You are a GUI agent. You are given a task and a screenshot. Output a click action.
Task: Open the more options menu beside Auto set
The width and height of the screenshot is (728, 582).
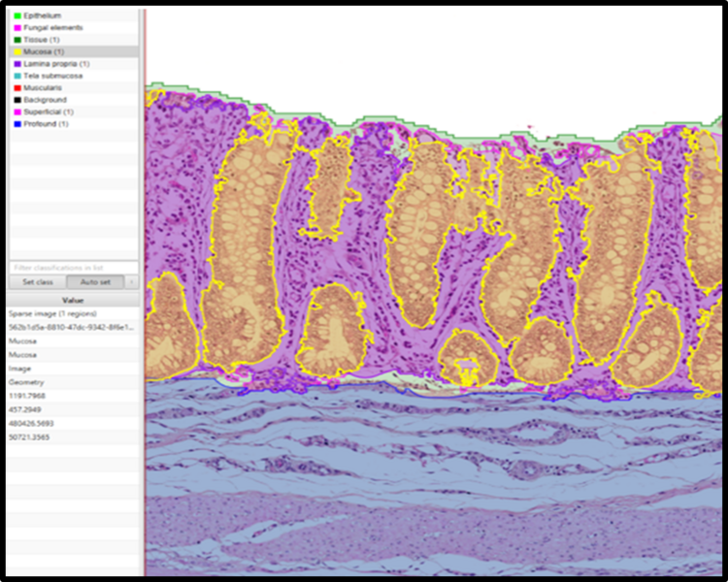coord(132,281)
